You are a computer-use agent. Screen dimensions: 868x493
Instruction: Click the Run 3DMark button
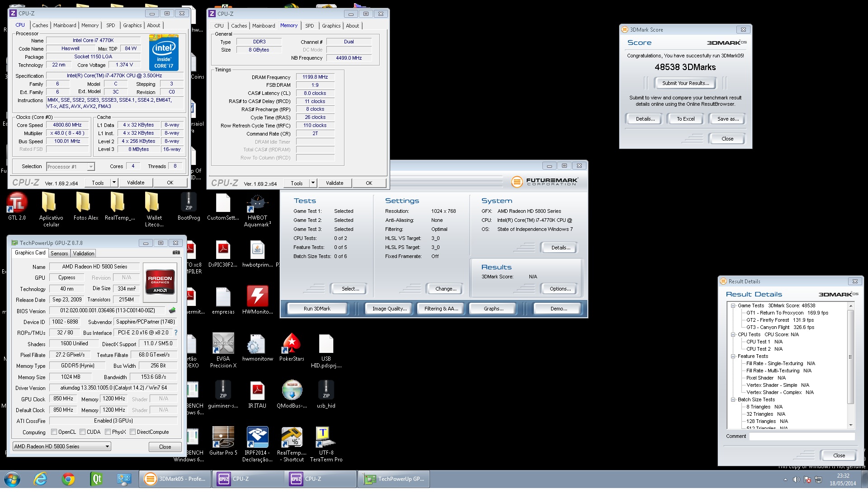(x=317, y=309)
